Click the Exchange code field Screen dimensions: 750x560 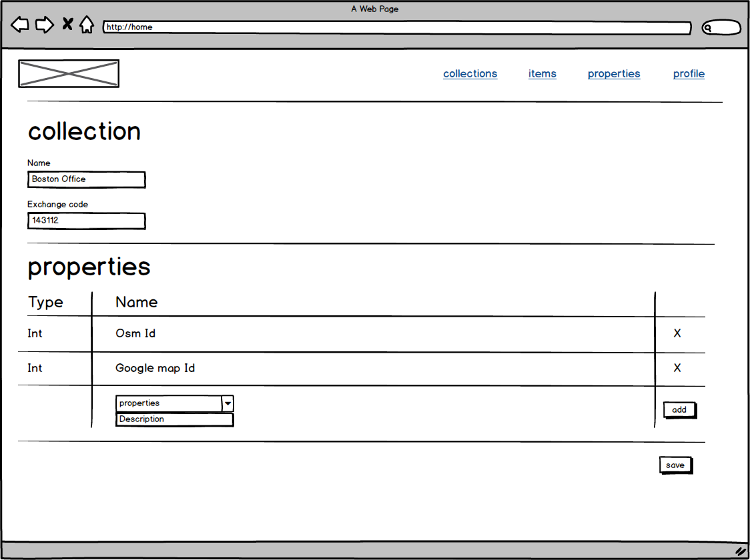coord(87,221)
